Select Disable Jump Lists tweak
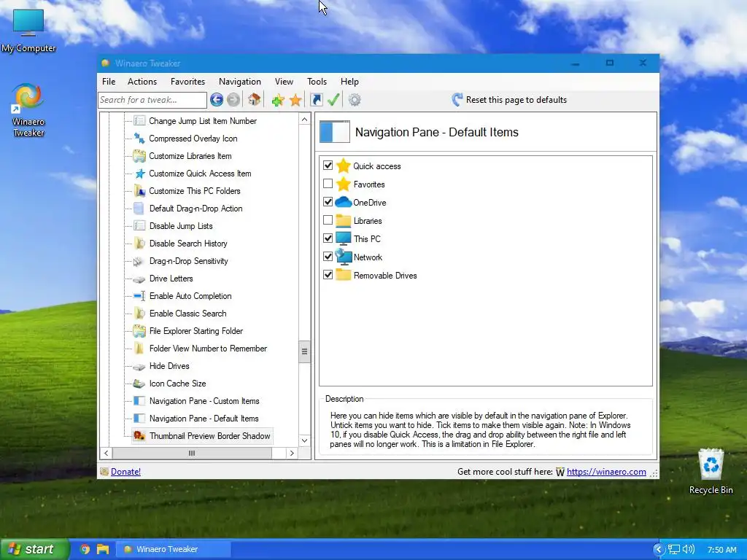This screenshot has height=560, width=747. (181, 226)
